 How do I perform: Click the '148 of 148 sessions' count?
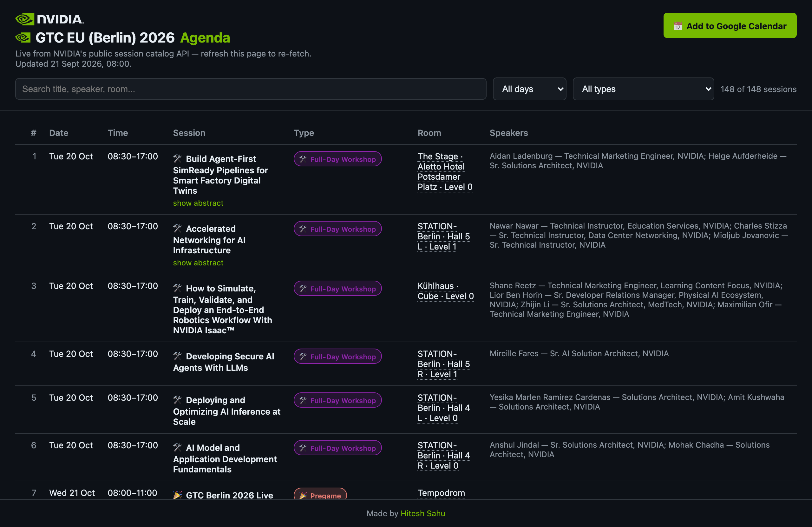coord(758,89)
